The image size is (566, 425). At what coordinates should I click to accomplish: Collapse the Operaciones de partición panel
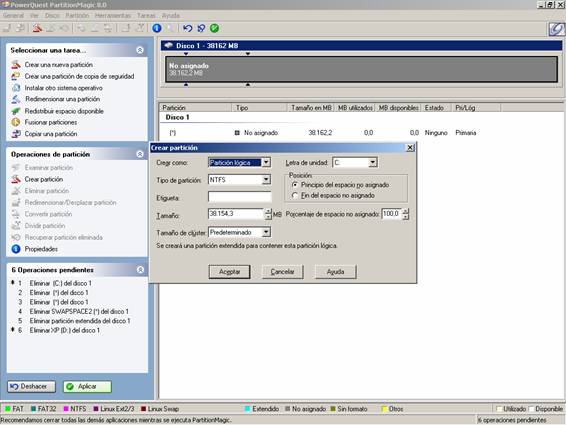tap(140, 154)
